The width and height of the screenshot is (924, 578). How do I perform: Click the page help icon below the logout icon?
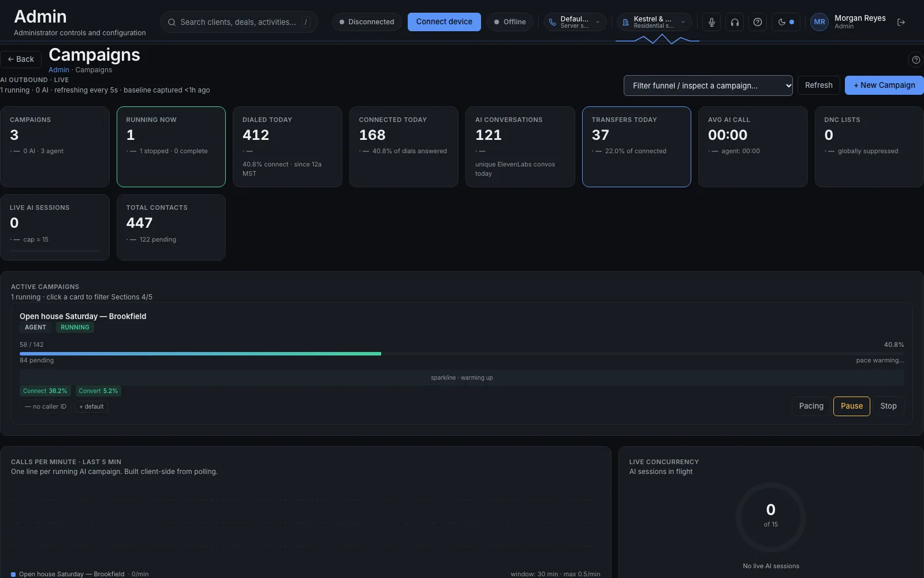(x=916, y=60)
